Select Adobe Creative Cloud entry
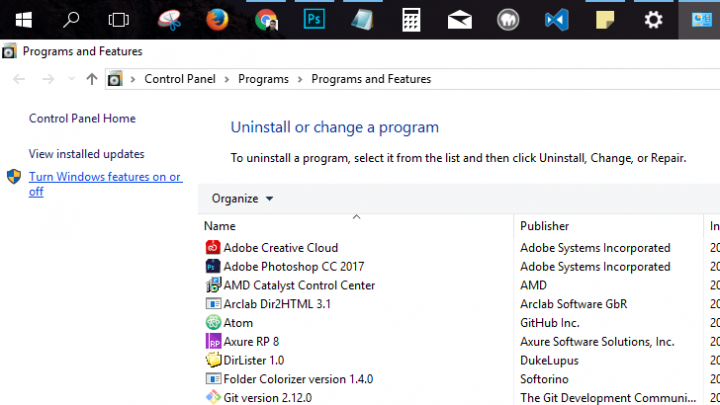Screen dimensions: 720x405 [x=281, y=248]
